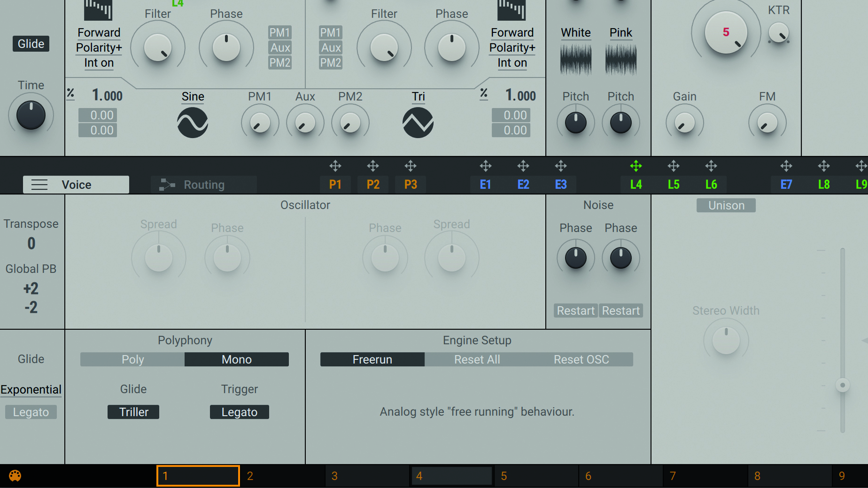Select snapshot slot 4 in bottom bar
The height and width of the screenshot is (488, 868).
tap(451, 476)
